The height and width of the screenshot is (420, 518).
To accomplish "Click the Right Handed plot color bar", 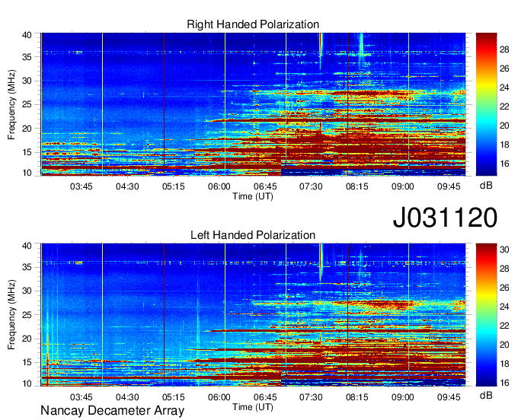I will coord(486,104).
